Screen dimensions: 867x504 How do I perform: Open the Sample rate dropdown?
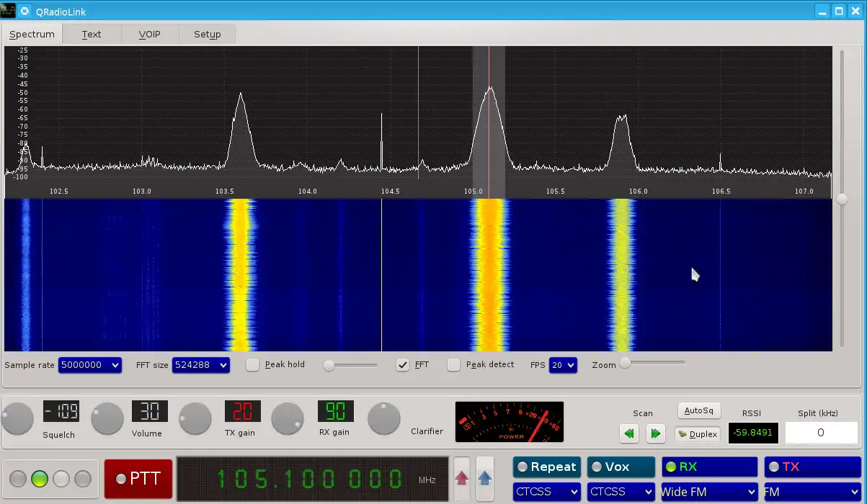(89, 365)
